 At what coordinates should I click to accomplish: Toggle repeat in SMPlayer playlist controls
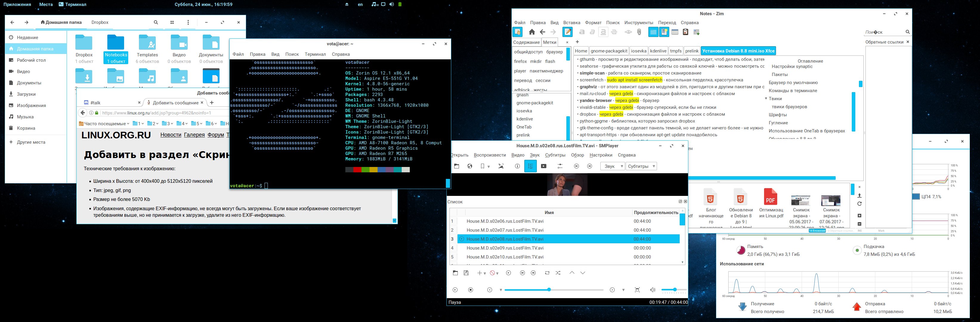(547, 273)
